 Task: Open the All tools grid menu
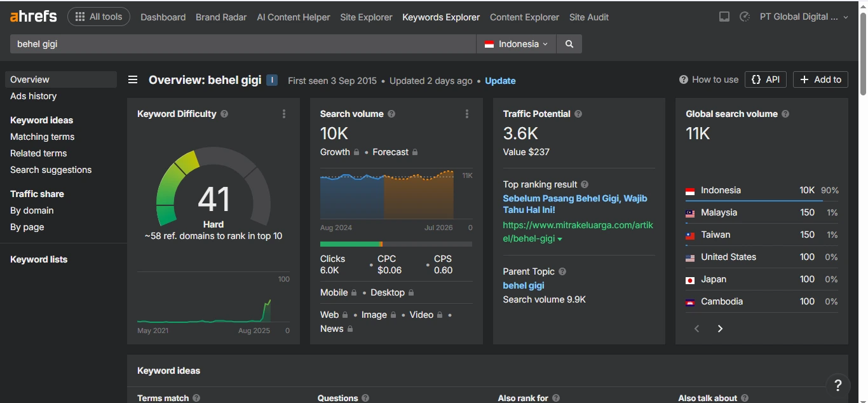click(x=98, y=17)
